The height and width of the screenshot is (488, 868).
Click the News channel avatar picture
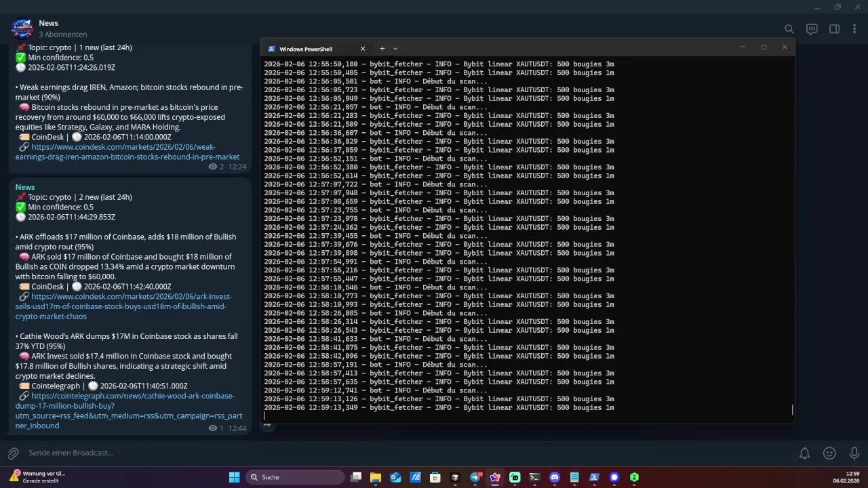pyautogui.click(x=22, y=28)
